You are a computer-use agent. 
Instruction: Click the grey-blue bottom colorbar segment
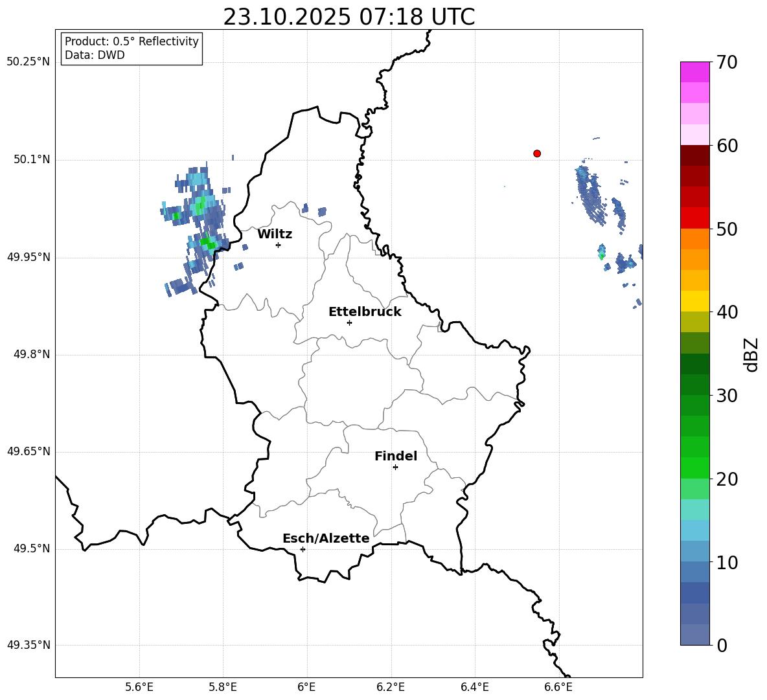pyautogui.click(x=694, y=635)
